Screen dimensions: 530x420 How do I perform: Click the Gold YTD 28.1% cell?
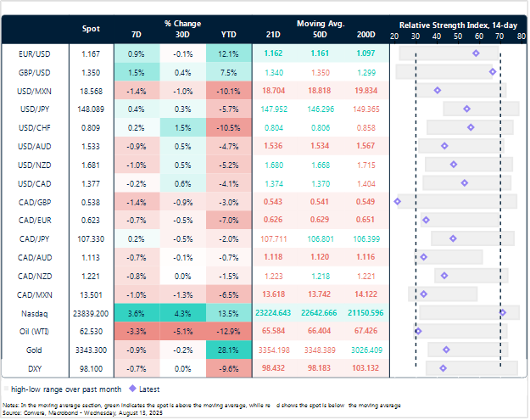click(227, 350)
